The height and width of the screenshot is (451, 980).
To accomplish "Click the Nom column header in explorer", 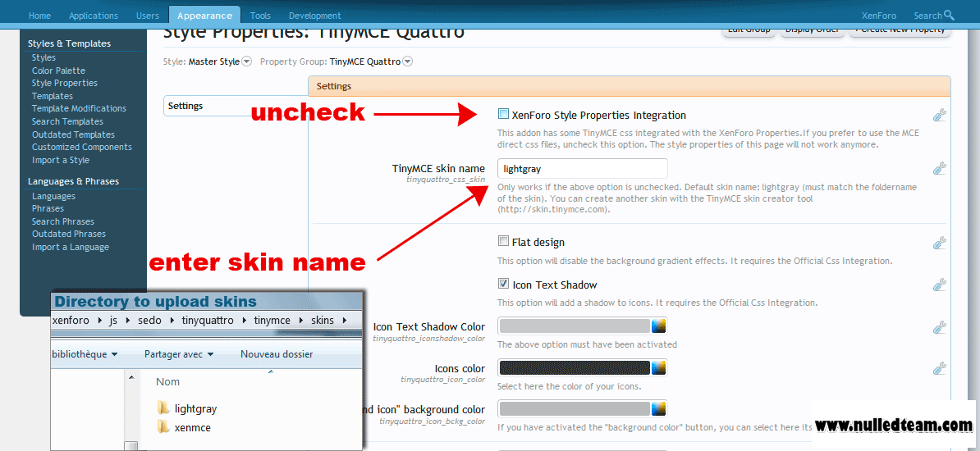I will click(x=167, y=381).
